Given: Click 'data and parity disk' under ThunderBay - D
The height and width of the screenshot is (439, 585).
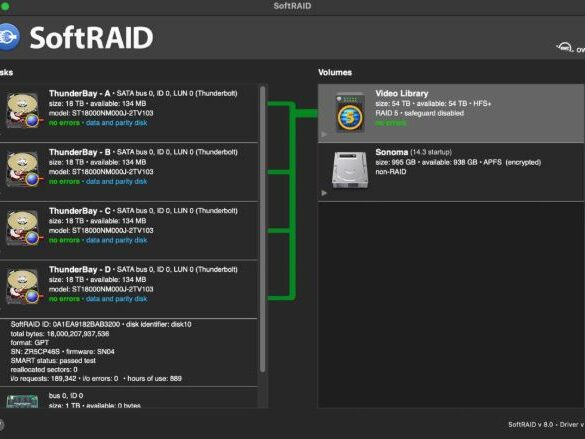Looking at the screenshot, I should point(116,299).
